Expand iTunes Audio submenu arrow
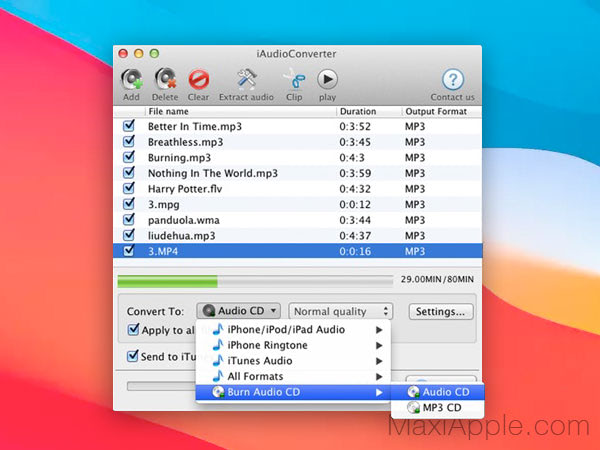The width and height of the screenshot is (600, 450). click(379, 361)
